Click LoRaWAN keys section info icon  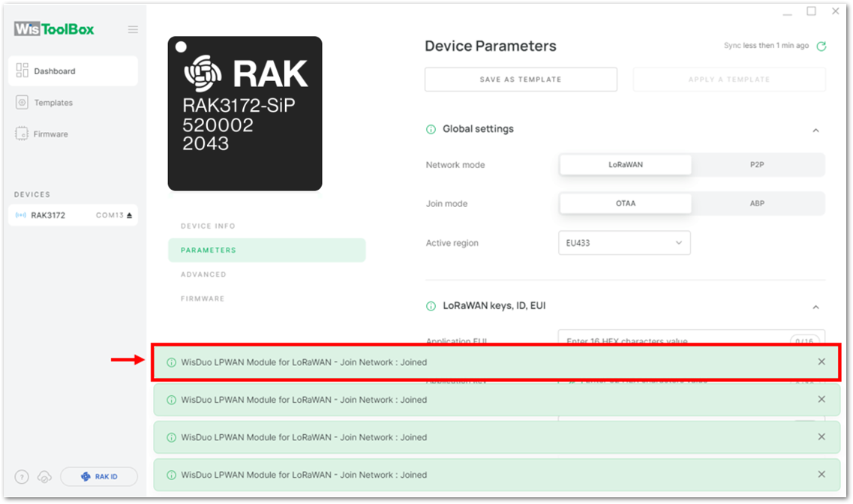coord(431,306)
